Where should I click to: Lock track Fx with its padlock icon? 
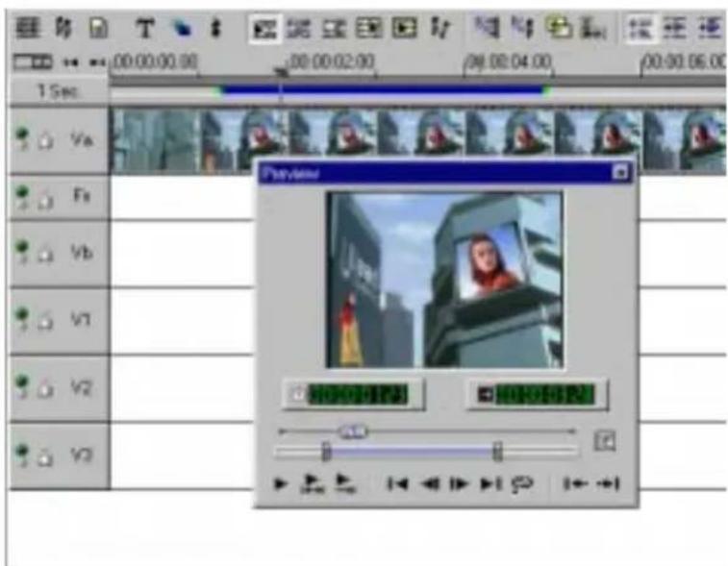(45, 200)
